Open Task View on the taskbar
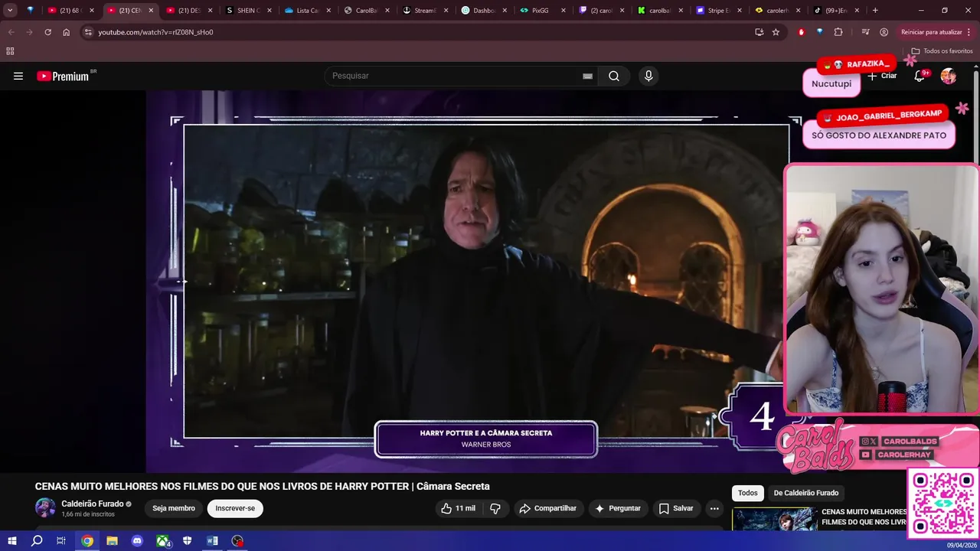 point(61,541)
